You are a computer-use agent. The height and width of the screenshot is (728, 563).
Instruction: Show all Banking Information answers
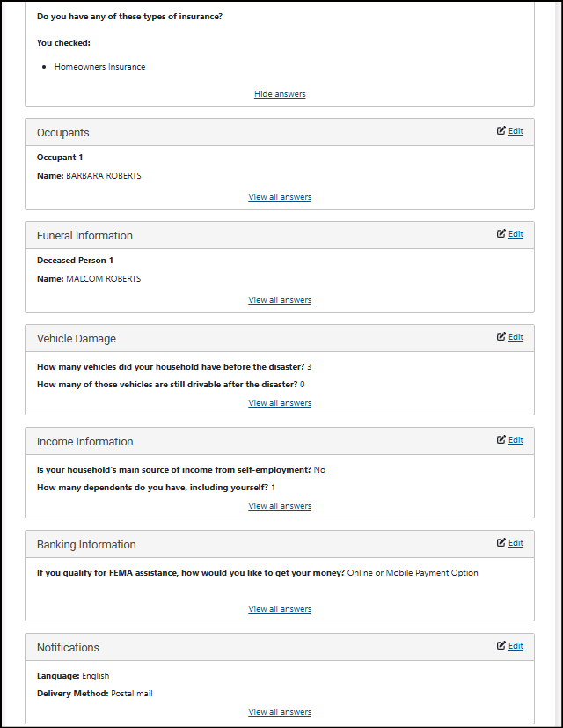(x=280, y=609)
